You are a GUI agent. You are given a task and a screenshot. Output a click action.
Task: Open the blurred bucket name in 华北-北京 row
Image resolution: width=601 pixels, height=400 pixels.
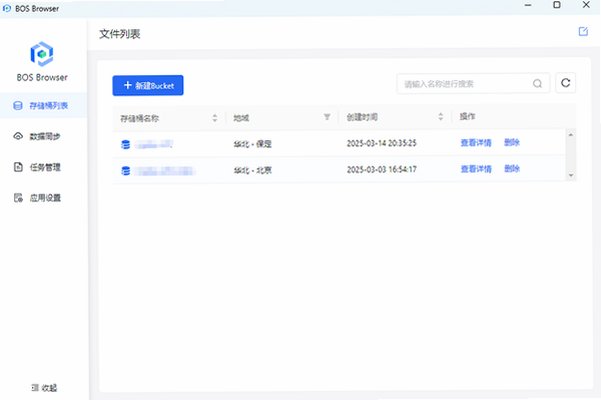pyautogui.click(x=165, y=171)
